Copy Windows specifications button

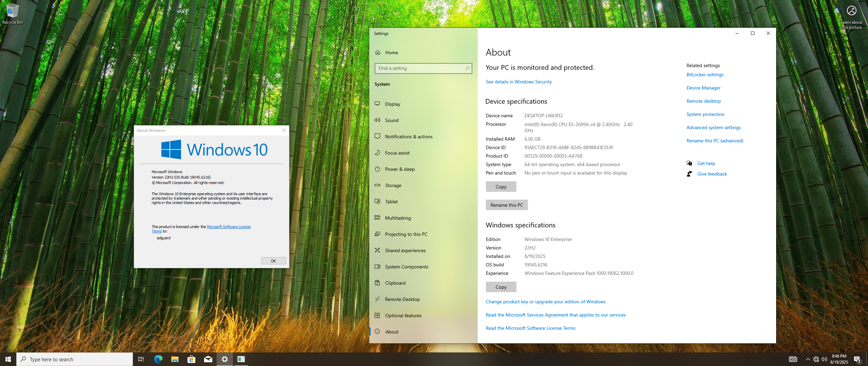[x=501, y=287]
